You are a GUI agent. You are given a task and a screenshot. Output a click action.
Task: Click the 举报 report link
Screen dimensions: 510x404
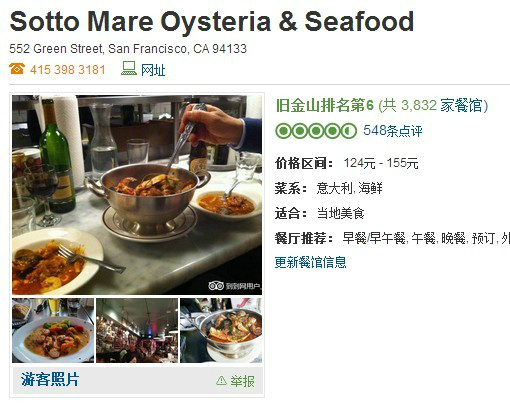242,381
